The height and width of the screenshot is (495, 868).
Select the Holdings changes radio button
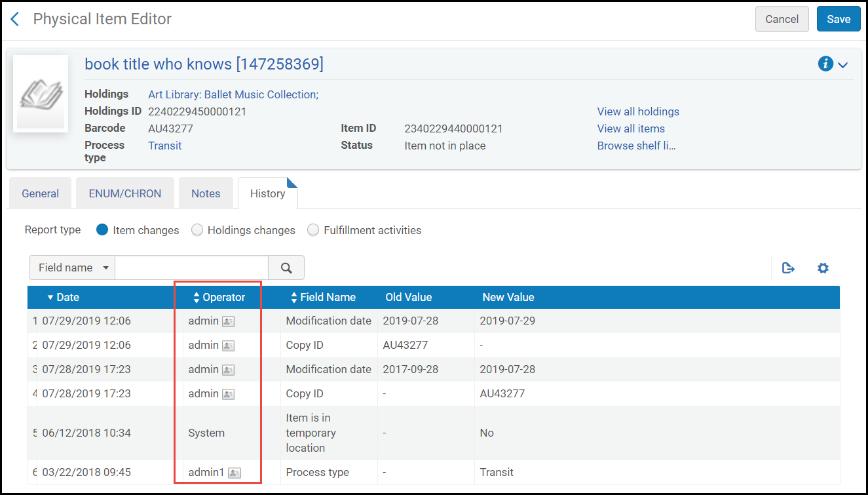point(197,230)
